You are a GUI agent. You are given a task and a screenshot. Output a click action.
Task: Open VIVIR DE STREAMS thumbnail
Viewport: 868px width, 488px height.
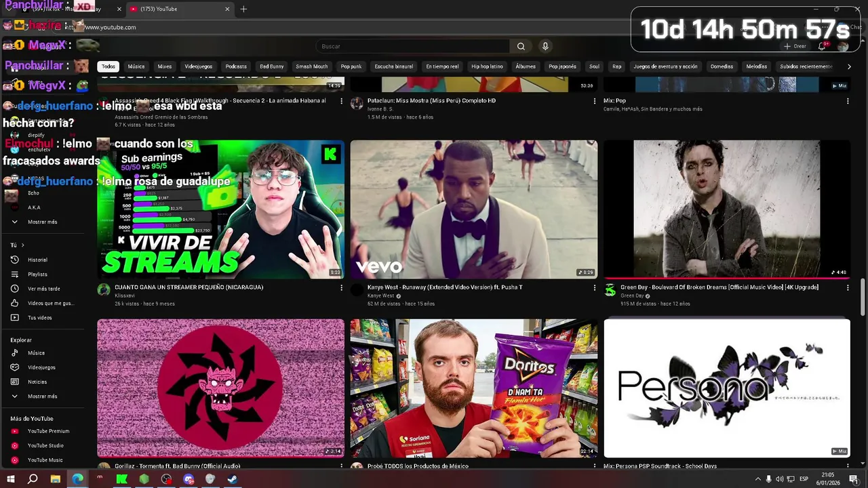point(221,209)
